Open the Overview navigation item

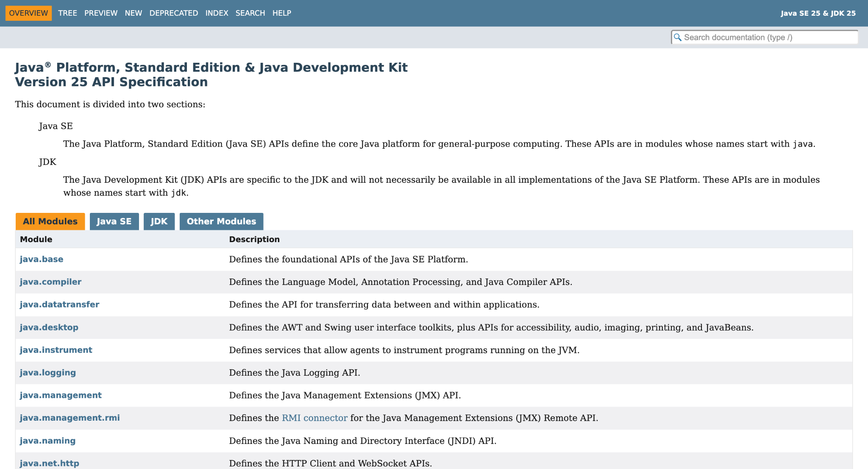point(28,13)
